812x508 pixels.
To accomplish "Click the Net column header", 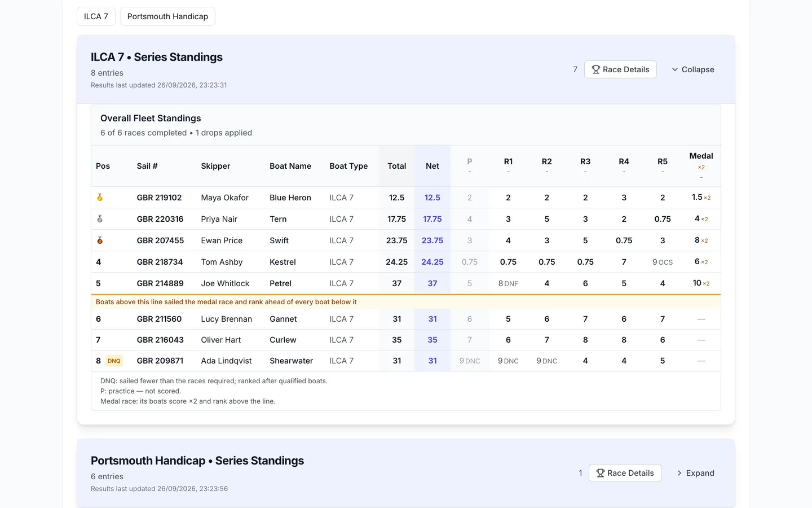I will 433,166.
